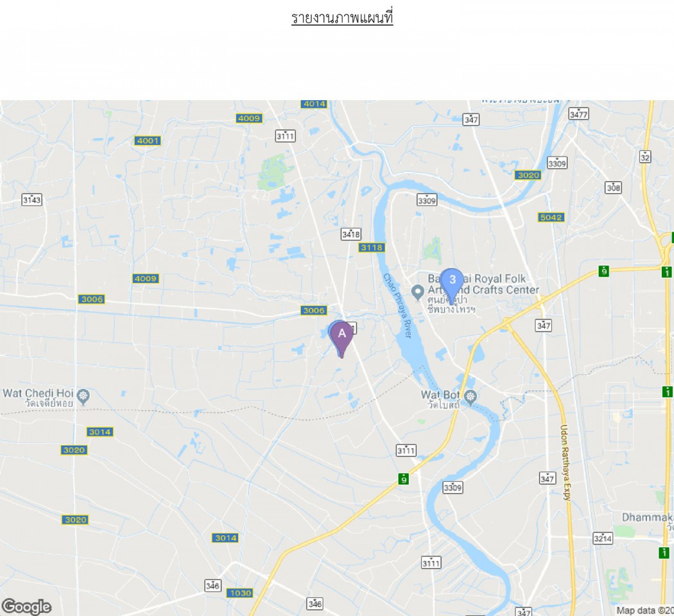
Task: Click the blue 4001 road badge
Action: pyautogui.click(x=148, y=141)
